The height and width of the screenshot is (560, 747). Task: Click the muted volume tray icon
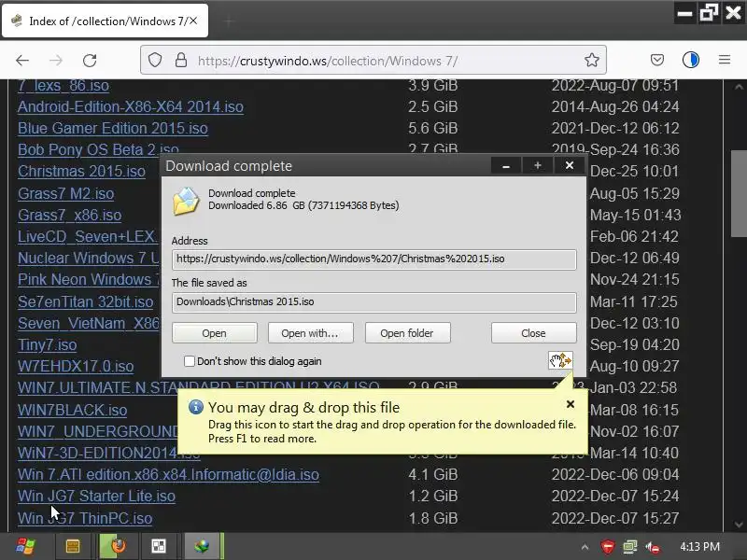tap(653, 547)
